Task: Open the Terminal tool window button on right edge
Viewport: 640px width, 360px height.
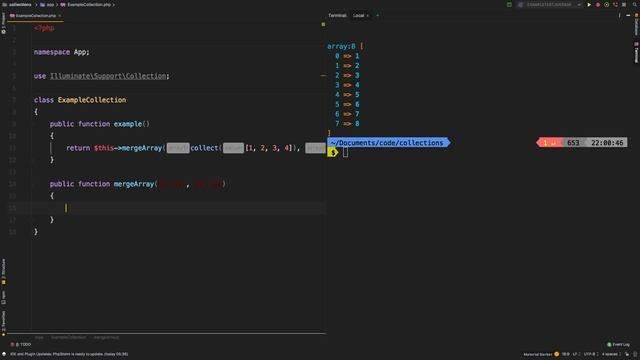Action: click(636, 53)
